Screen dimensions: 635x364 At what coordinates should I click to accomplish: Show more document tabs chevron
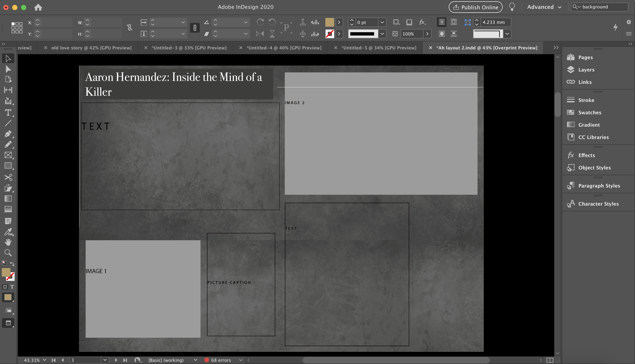point(556,47)
